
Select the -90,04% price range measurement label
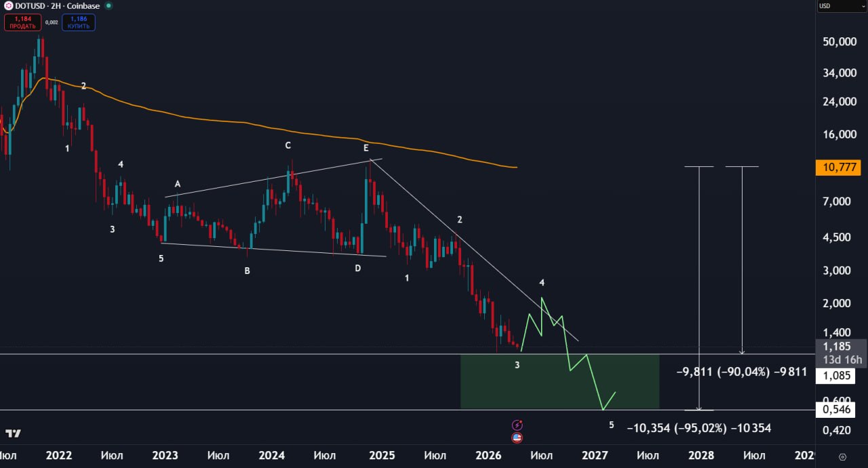click(742, 372)
